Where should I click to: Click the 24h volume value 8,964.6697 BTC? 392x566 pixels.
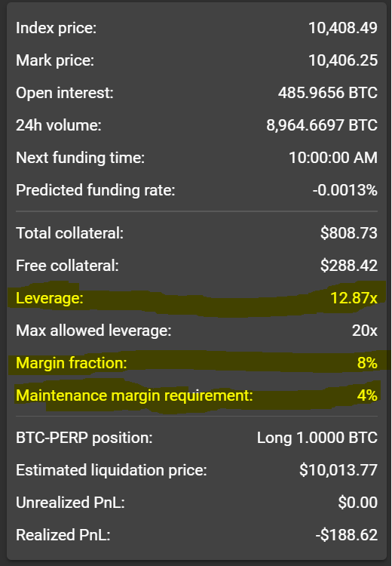322,125
